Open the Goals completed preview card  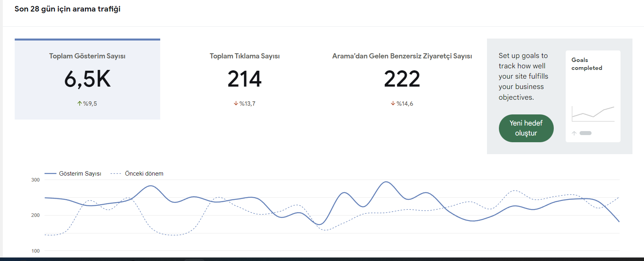click(x=593, y=96)
